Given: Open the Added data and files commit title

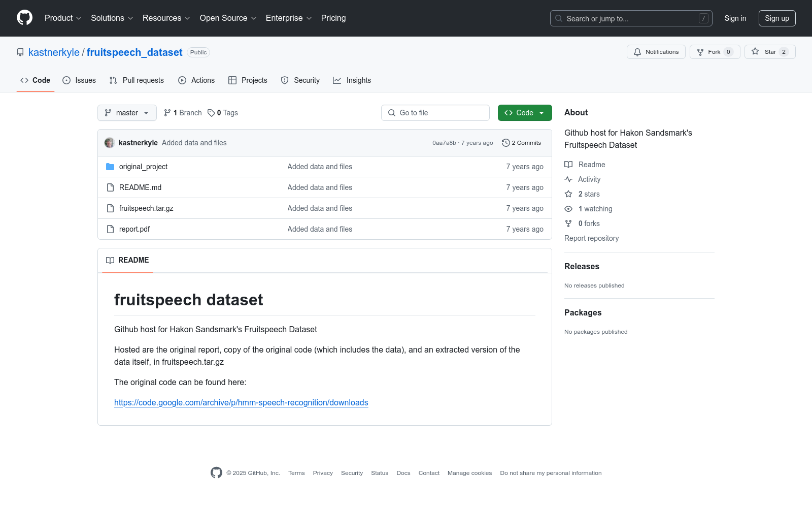Looking at the screenshot, I should (194, 143).
